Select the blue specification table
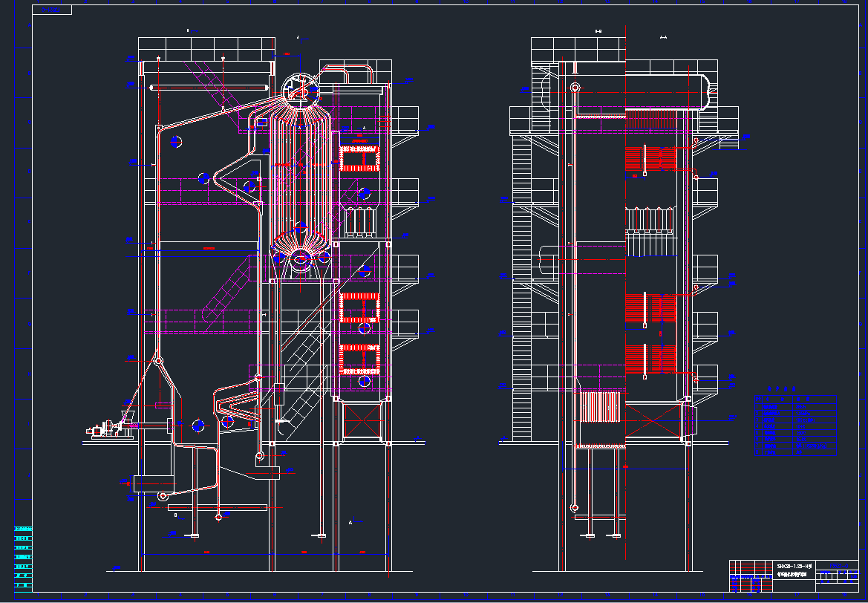 (x=795, y=425)
